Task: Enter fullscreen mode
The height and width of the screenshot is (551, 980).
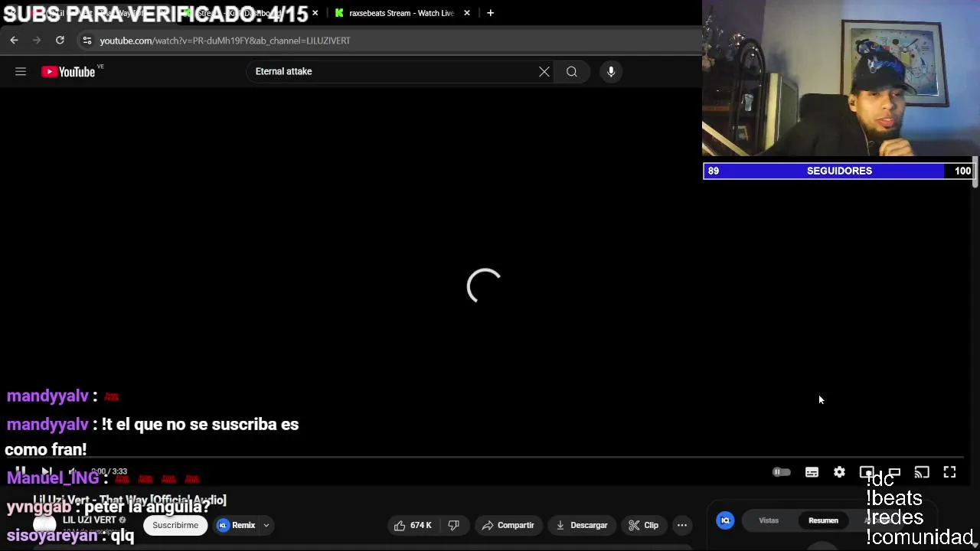Action: tap(949, 472)
